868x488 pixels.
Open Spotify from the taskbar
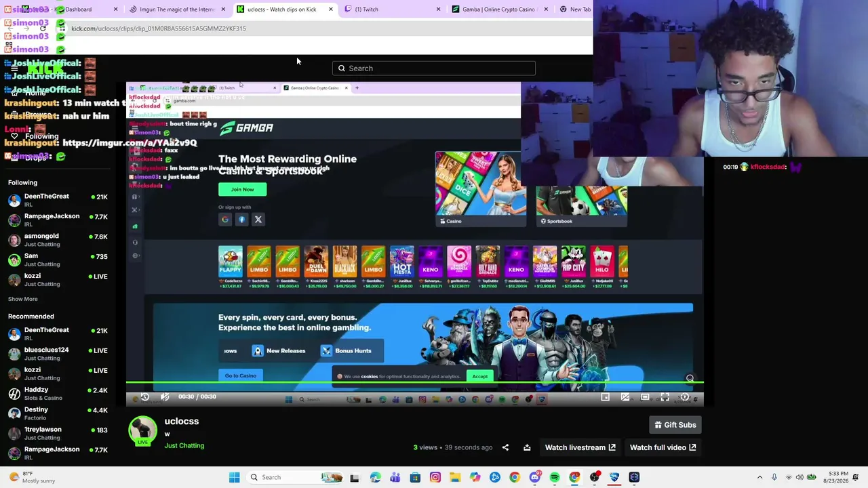[555, 477]
